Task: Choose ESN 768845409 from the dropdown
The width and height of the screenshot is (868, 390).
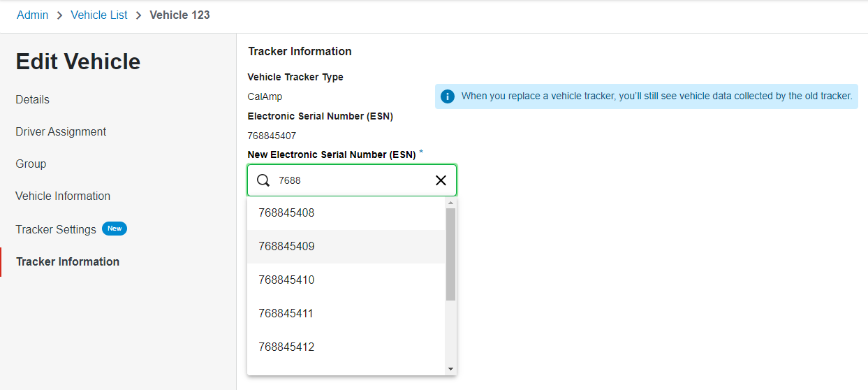Action: [x=286, y=247]
